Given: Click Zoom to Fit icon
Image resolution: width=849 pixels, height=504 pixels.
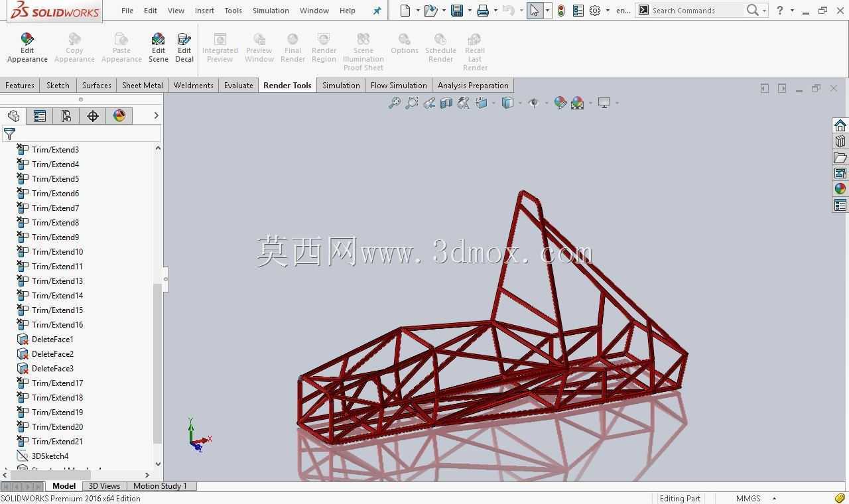Looking at the screenshot, I should (x=395, y=103).
